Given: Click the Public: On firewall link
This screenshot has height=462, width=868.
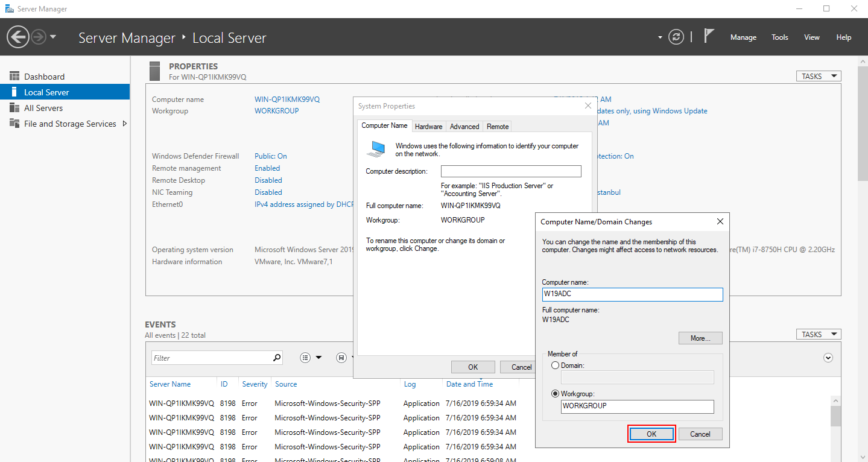Looking at the screenshot, I should [x=271, y=156].
